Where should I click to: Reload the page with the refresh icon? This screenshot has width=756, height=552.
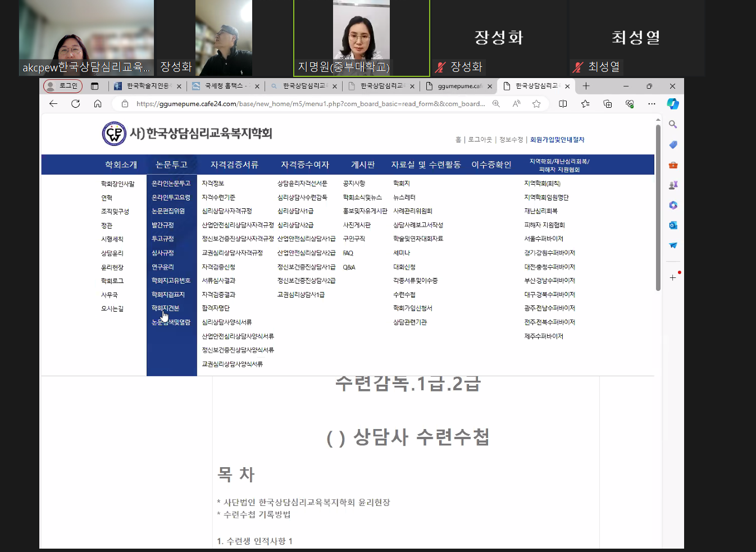75,103
